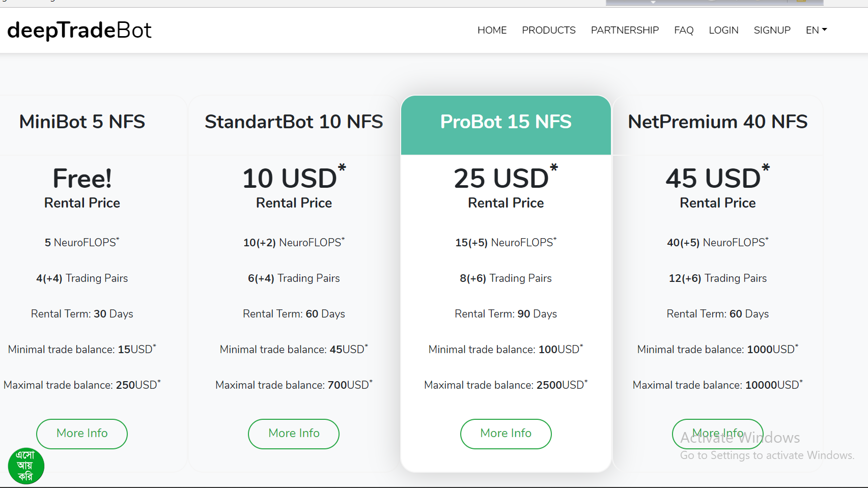Click the StandartBot 10 NFS plan title
Viewport: 868px width, 488px height.
[294, 122]
